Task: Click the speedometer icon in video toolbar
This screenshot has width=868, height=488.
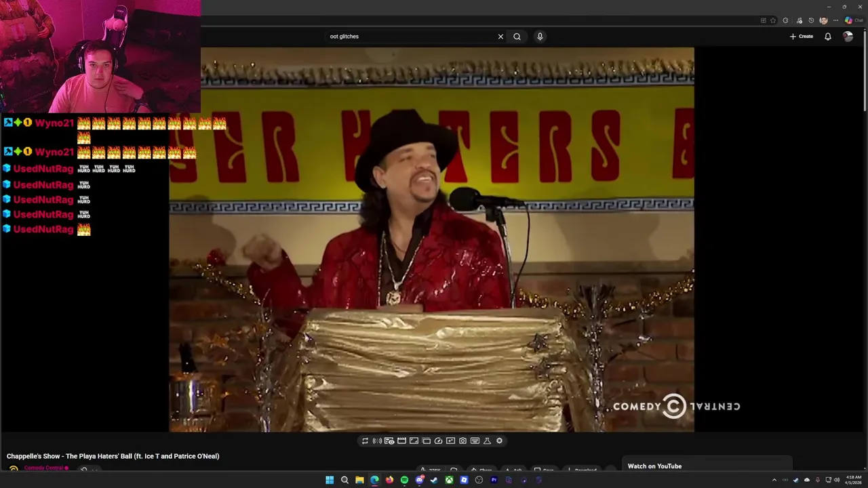Action: (438, 441)
